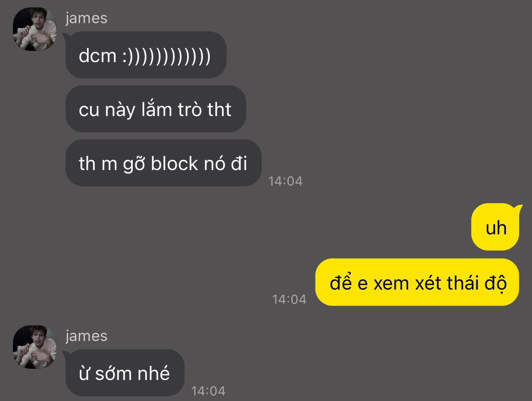Select the yellow 'uh' message bubble
Image resolution: width=532 pixels, height=401 pixels.
[495, 227]
